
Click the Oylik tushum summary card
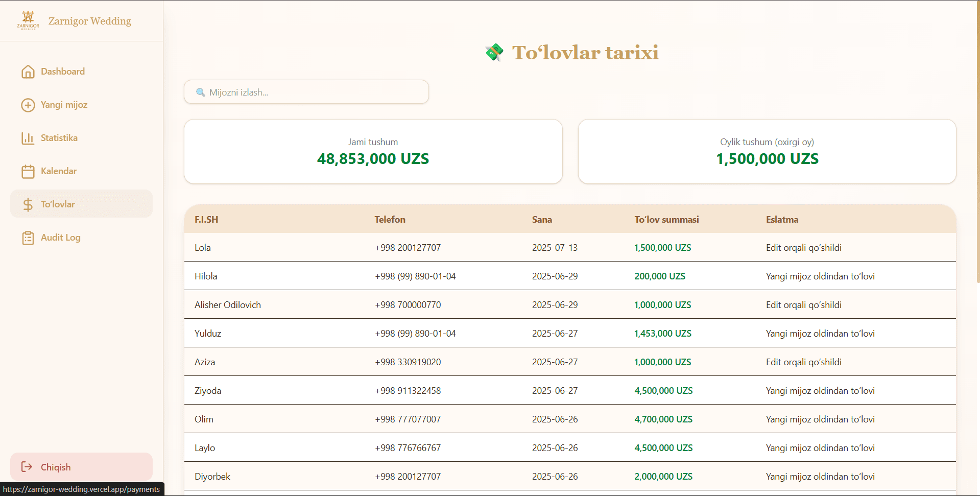tap(767, 152)
